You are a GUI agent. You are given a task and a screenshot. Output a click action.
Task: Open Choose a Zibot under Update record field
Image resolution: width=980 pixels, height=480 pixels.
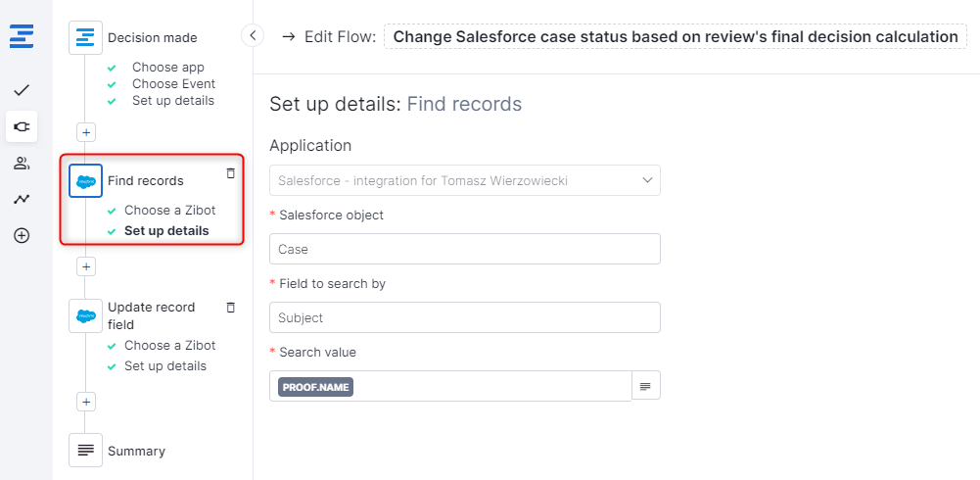169,345
